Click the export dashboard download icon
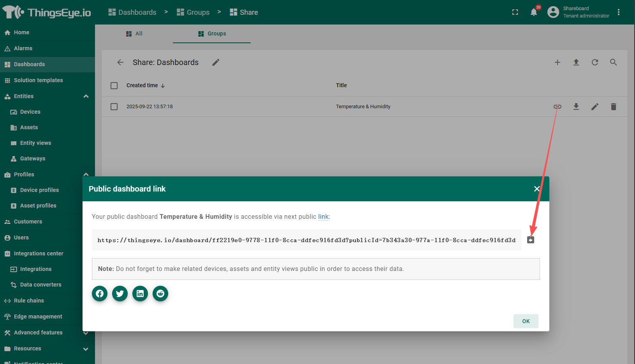This screenshot has width=635, height=364. 576,107
